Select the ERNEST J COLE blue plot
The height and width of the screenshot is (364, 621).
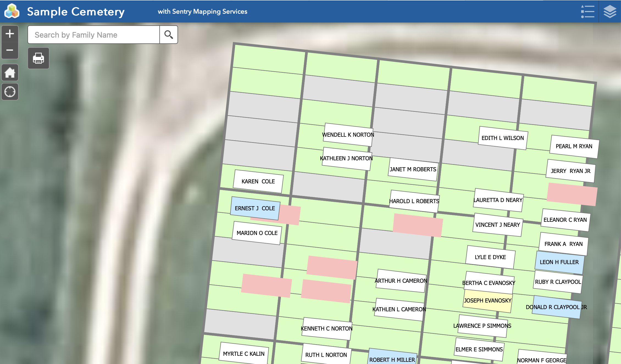pos(255,208)
